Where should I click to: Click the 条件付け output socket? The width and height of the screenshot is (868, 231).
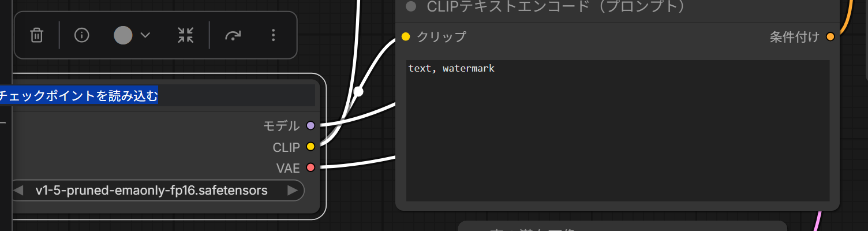[830, 37]
